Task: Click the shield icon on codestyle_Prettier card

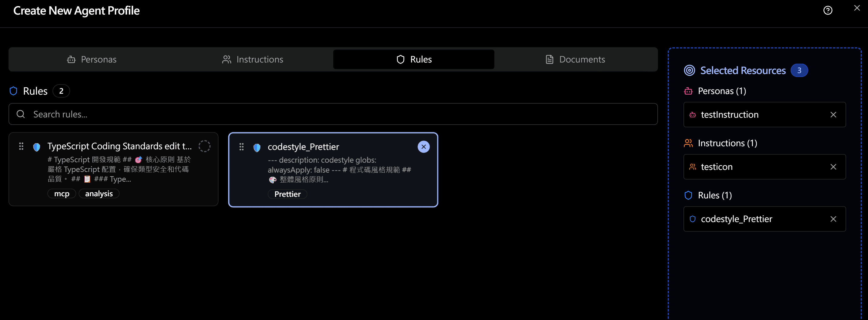Action: tap(257, 147)
